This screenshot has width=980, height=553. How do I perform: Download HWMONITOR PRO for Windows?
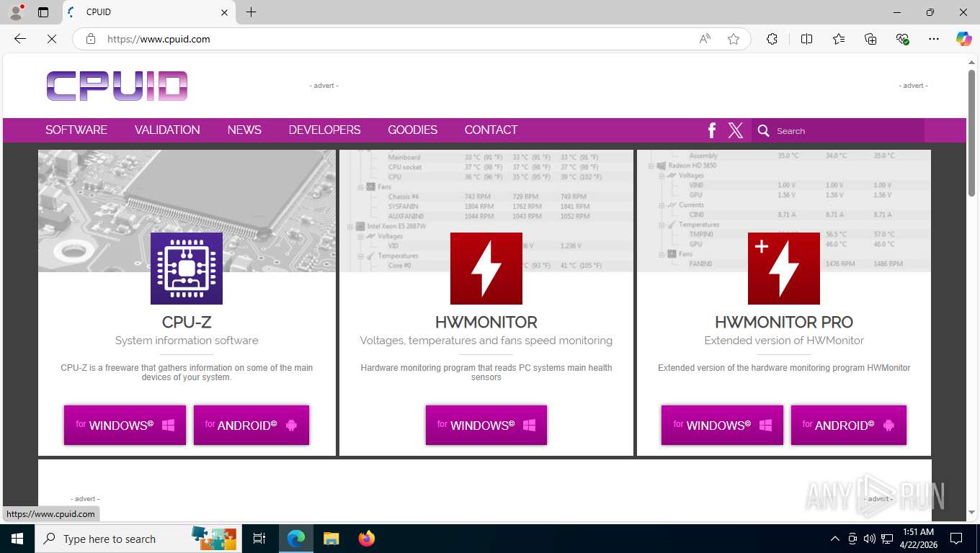(722, 425)
